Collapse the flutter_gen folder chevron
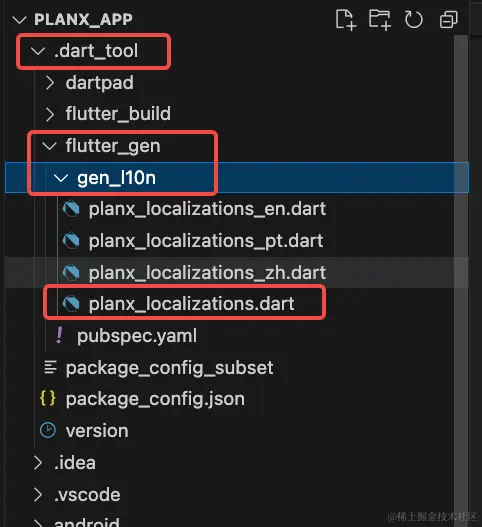The height and width of the screenshot is (527, 482). point(49,146)
